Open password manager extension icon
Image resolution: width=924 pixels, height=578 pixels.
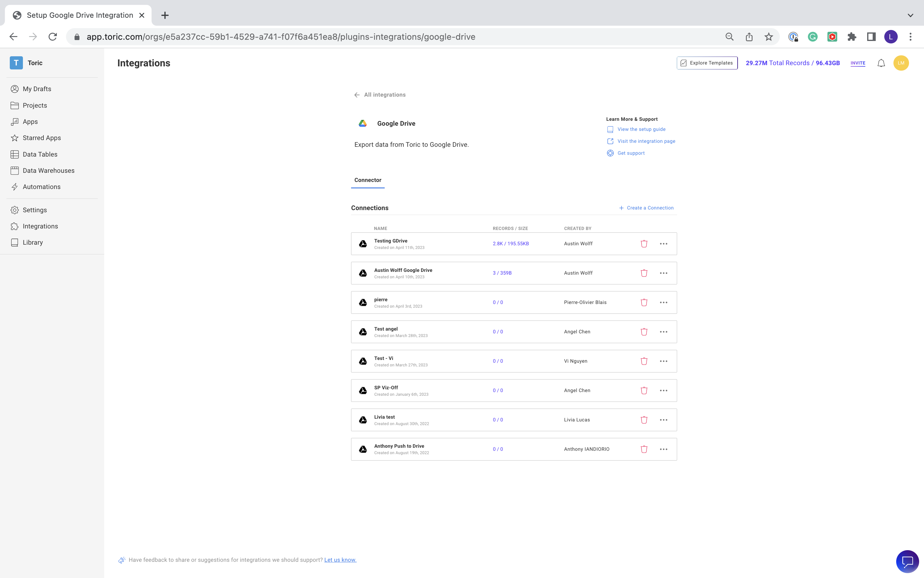793,37
